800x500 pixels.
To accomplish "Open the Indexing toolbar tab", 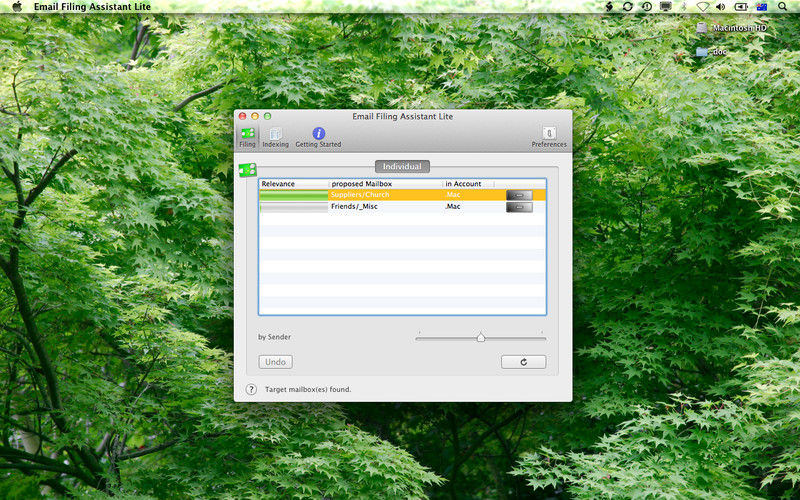I will coord(276,138).
